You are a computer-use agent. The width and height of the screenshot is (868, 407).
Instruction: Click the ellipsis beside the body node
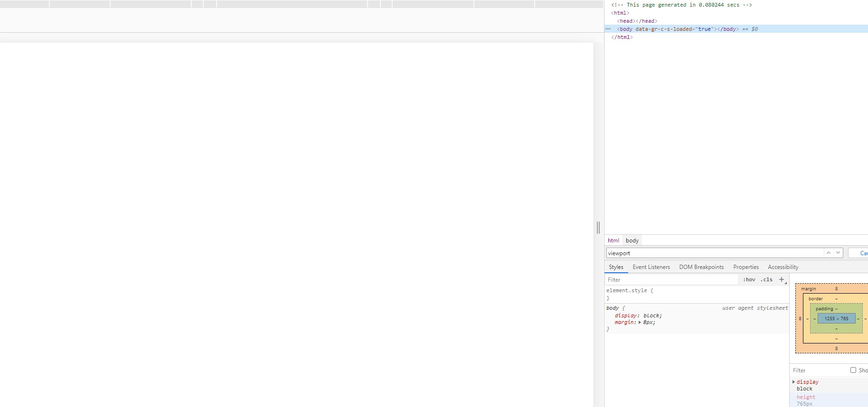click(608, 29)
